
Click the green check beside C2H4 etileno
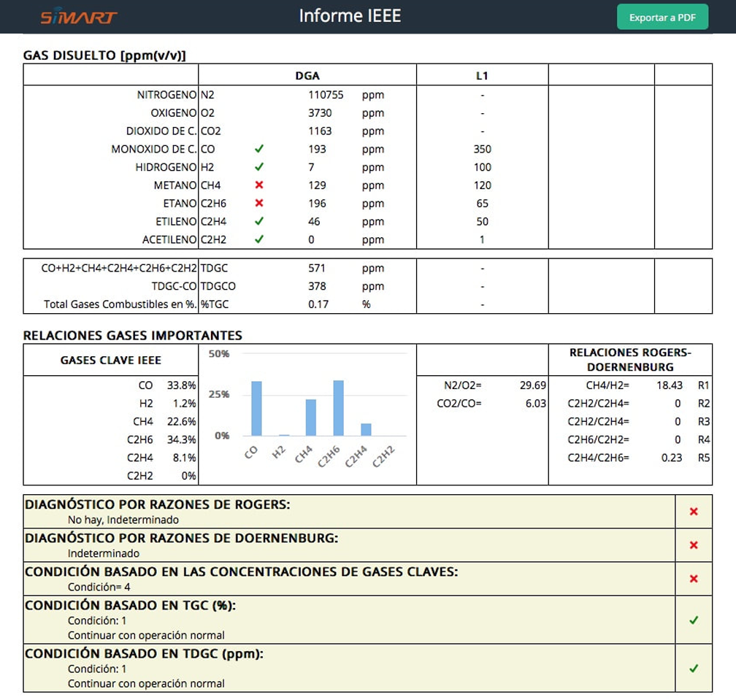[x=258, y=222]
